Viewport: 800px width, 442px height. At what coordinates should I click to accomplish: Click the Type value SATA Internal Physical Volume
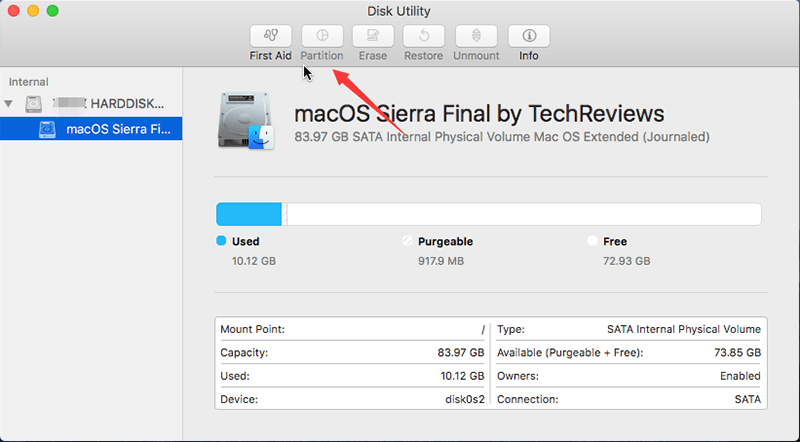[684, 330]
